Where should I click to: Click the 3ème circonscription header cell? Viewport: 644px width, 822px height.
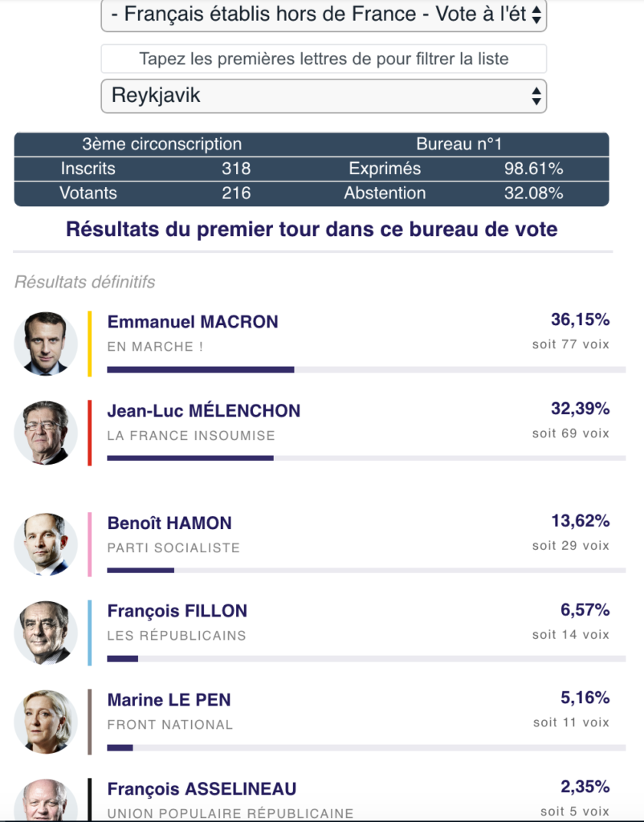tap(162, 144)
